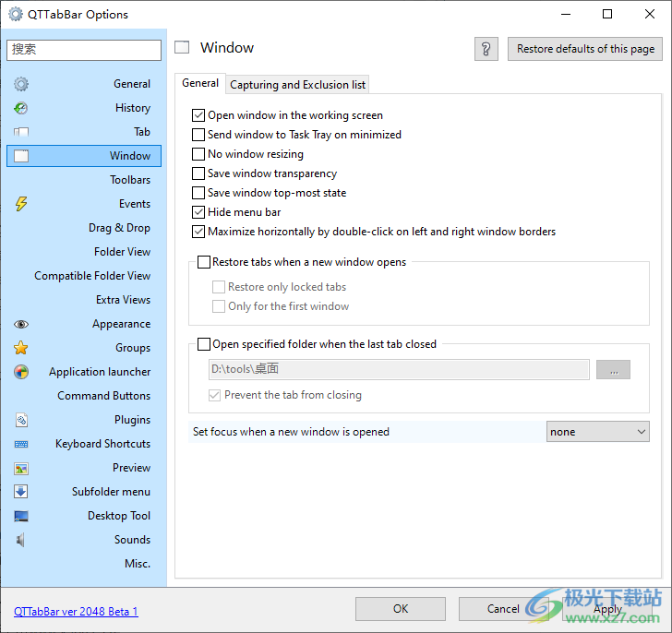Click the Apply button

607,609
